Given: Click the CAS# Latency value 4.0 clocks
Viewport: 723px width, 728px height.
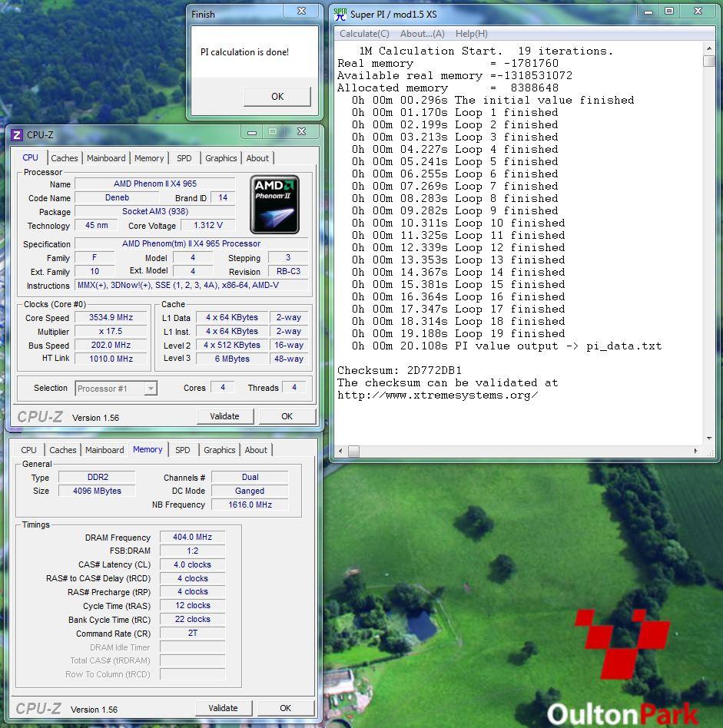Looking at the screenshot, I should (192, 564).
